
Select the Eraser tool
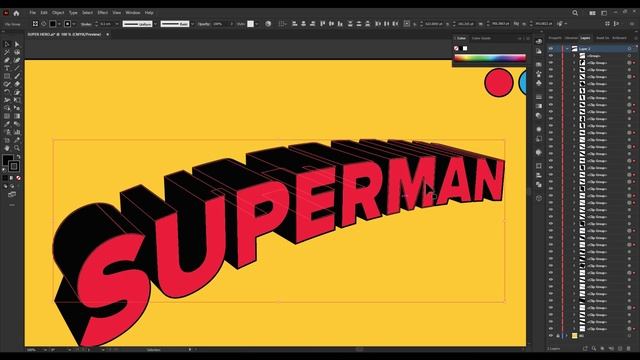click(17, 84)
